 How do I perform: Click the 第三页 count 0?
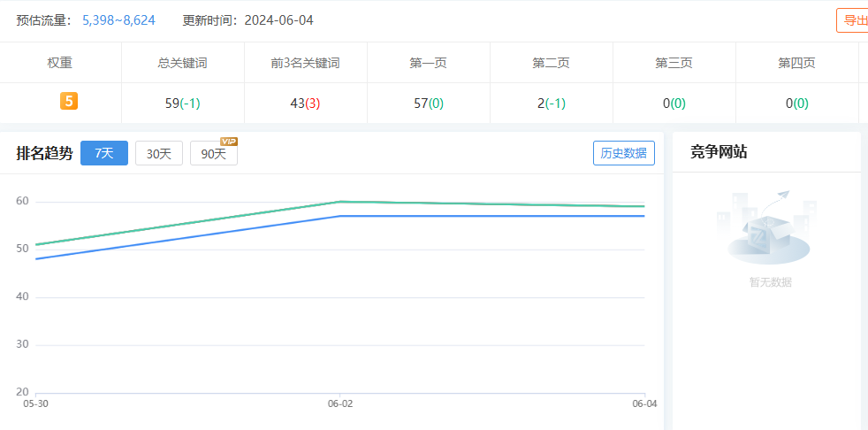point(666,104)
